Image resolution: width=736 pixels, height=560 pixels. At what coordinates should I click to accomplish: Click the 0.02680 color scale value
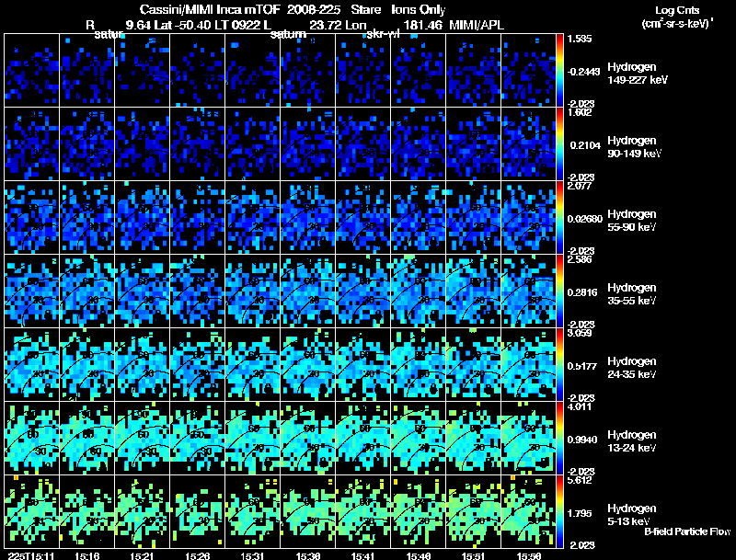[585, 219]
